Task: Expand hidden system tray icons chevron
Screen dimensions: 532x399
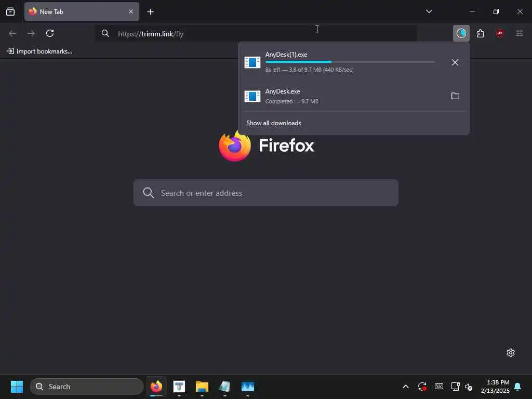Action: click(x=405, y=387)
